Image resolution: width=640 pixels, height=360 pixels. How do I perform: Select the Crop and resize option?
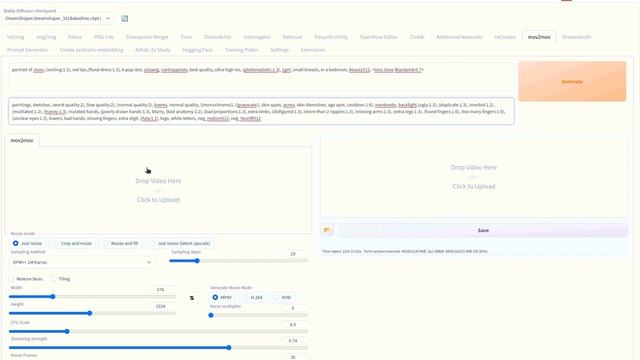(x=72, y=243)
